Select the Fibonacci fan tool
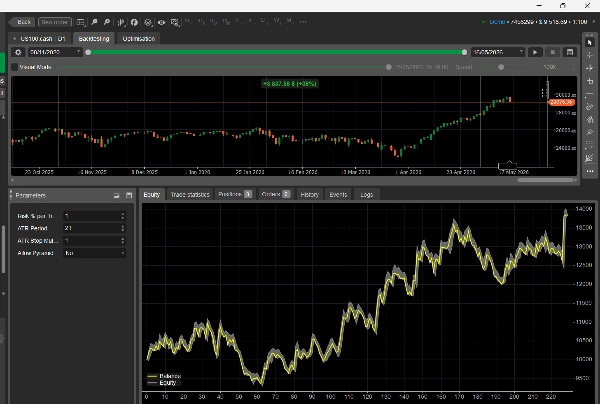Screen dimensions: 600x404 (x=590, y=158)
